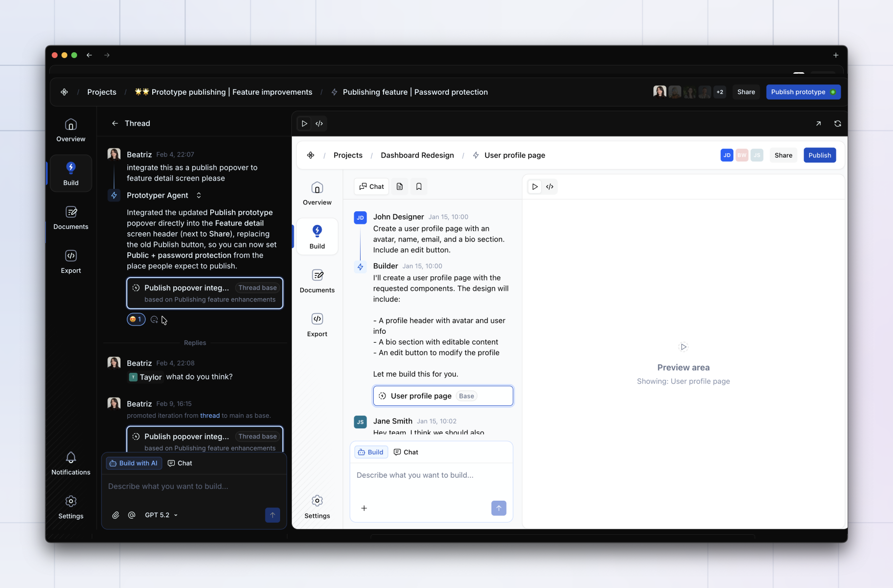
Task: Send the message in the dark thread composer
Action: 272,515
